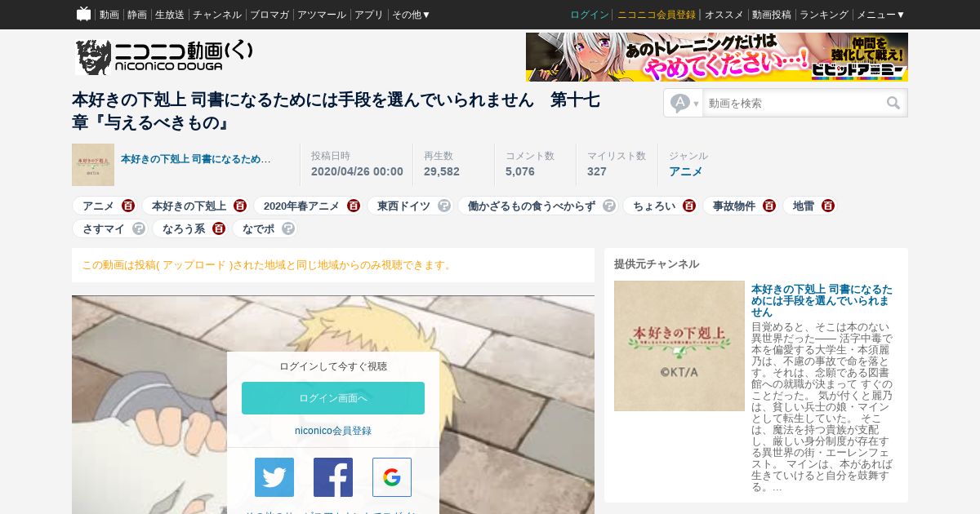
Task: Click the provider channel thumbnail in sidebar
Action: [679, 346]
